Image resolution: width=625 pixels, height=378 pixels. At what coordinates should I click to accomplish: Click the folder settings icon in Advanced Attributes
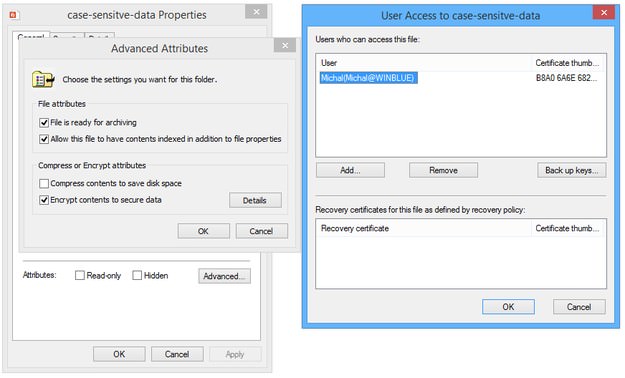43,79
